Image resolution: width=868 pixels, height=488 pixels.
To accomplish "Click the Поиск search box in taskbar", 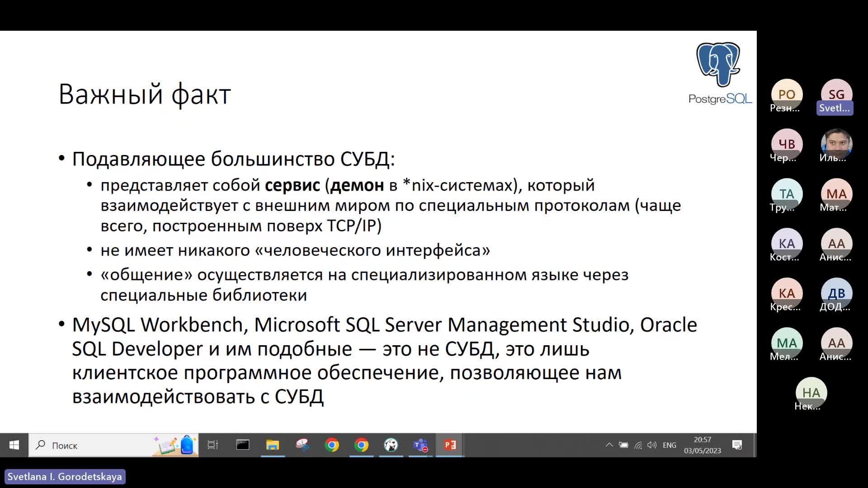I will coord(113,445).
